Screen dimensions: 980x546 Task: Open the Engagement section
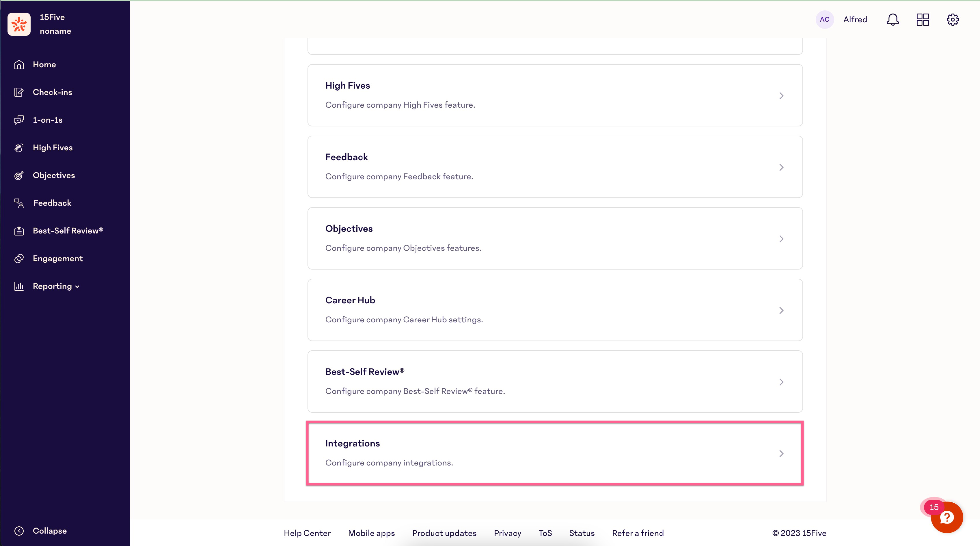pos(57,258)
